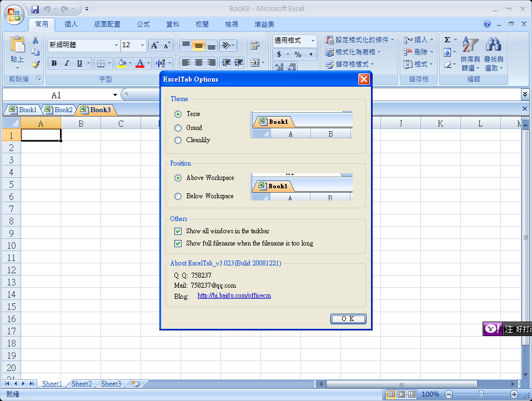Open the Formulas ribbon tab
532x401 pixels.
point(143,24)
